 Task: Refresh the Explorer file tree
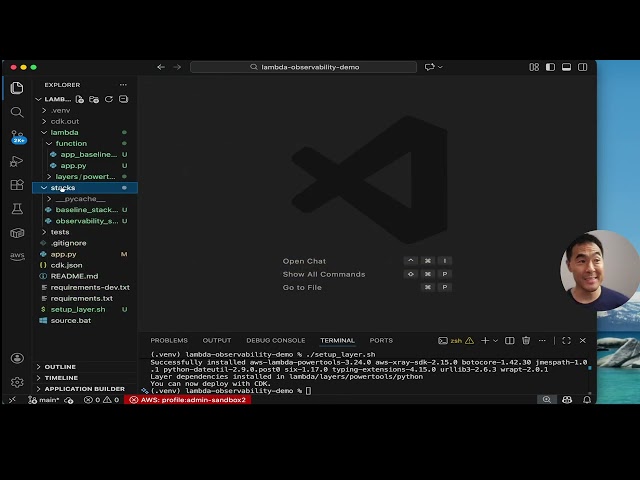click(x=109, y=99)
